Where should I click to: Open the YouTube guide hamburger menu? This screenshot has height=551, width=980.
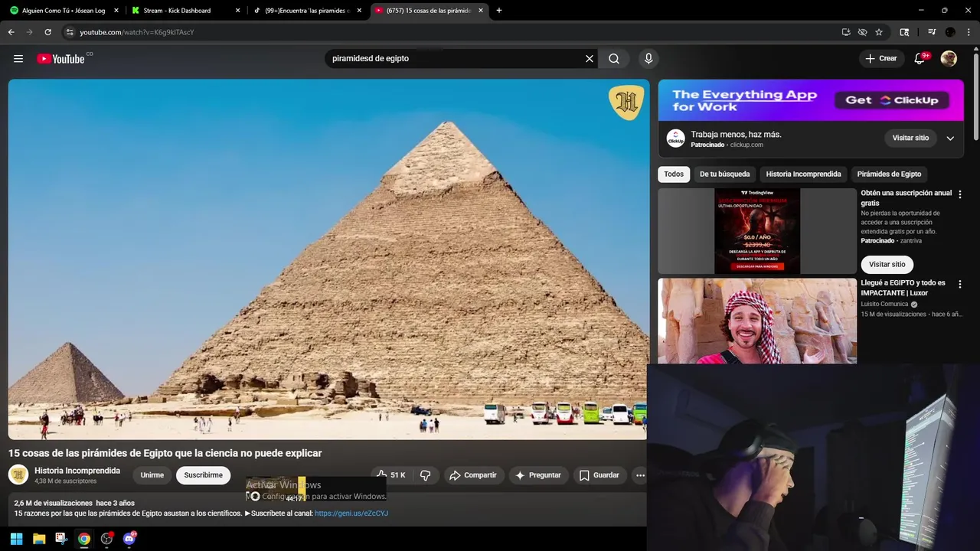(18, 59)
